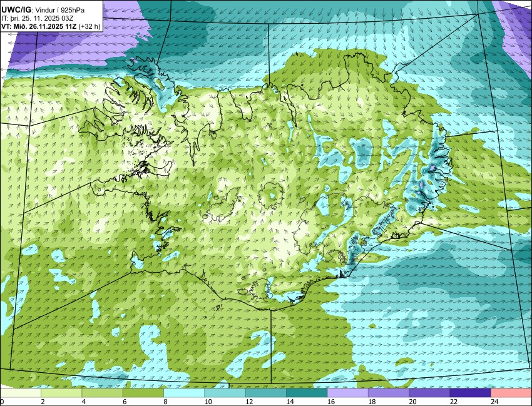Click the legend number 22
Image resolution: width=532 pixels, height=406 pixels.
click(453, 402)
